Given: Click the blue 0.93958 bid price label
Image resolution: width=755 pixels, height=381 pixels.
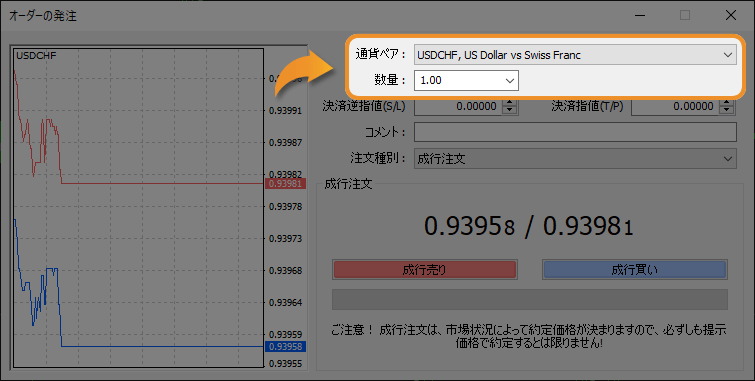Looking at the screenshot, I should (x=285, y=346).
